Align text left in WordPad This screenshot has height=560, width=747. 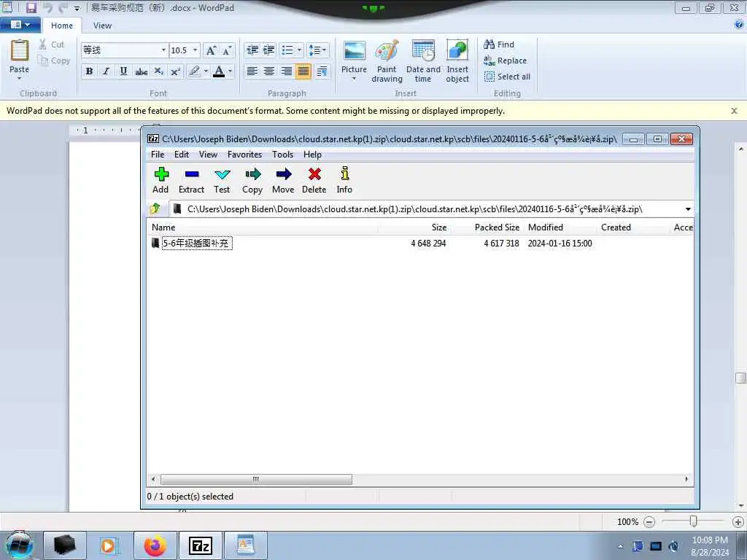[252, 71]
